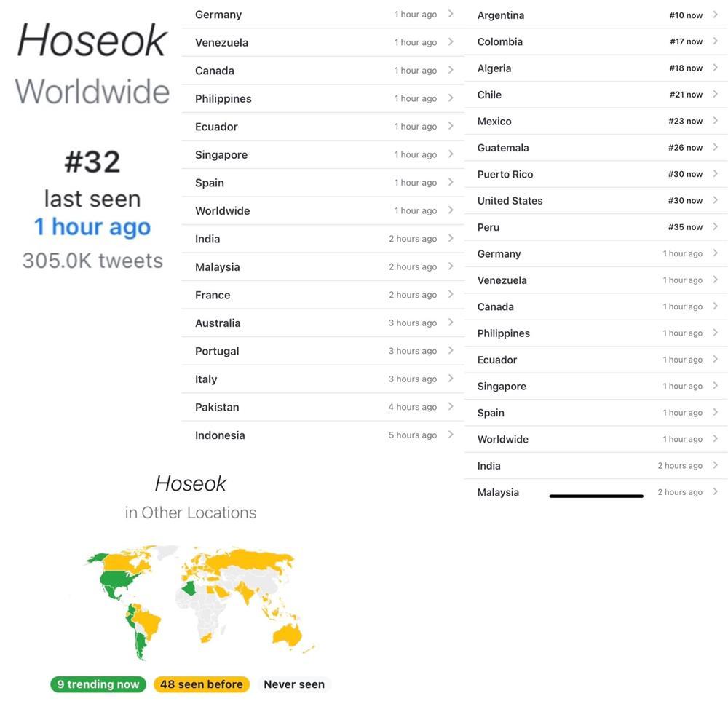The height and width of the screenshot is (728, 728).
Task: Select the Puerto Rico list row
Action: click(590, 174)
